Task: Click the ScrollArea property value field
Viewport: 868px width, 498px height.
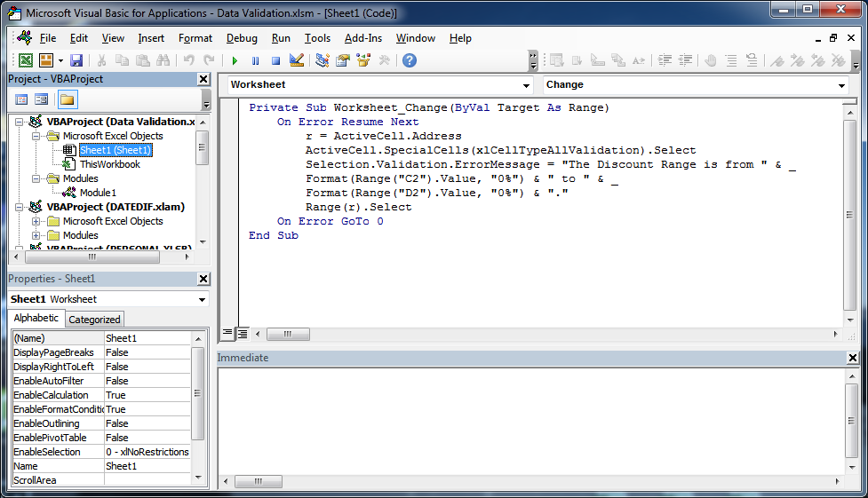Action: 147,480
